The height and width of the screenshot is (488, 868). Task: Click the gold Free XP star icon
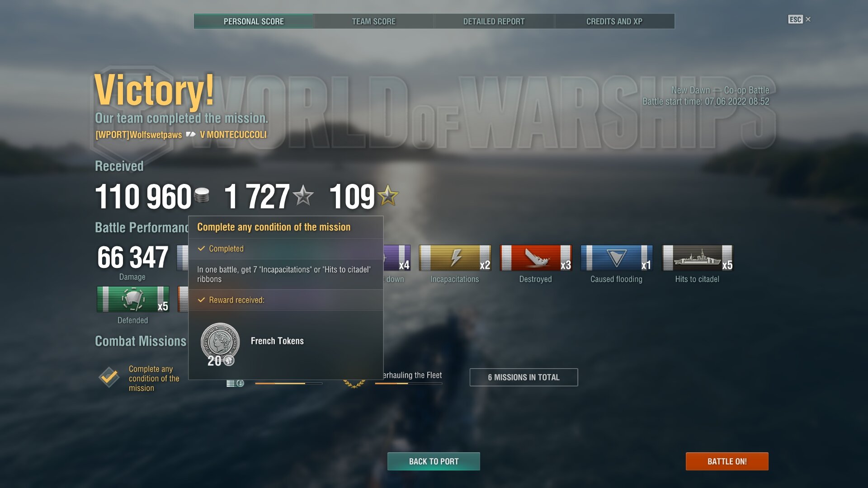point(388,196)
